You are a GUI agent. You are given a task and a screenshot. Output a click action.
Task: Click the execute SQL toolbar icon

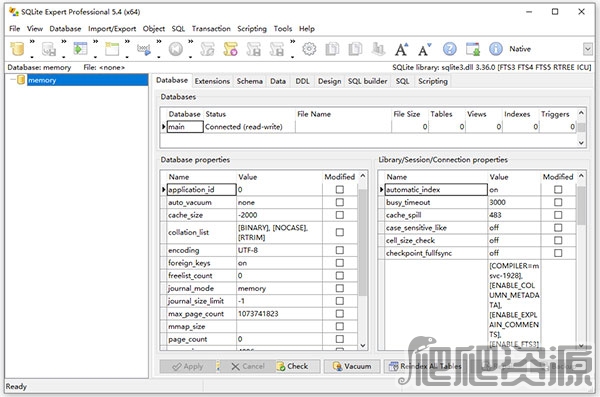pyautogui.click(x=144, y=49)
